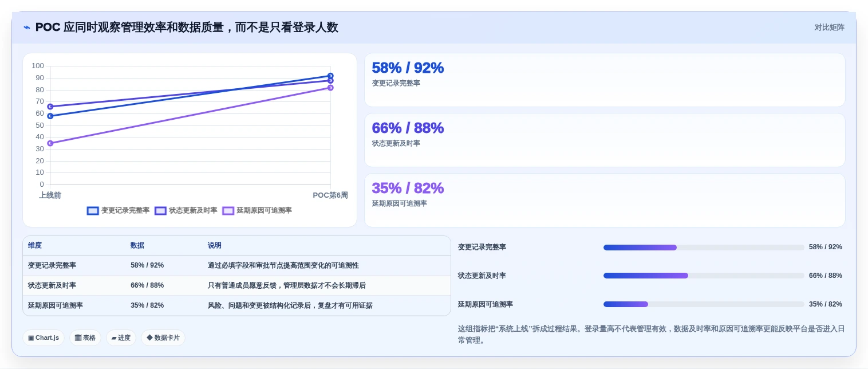Viewport: 868px width, 369px height.
Task: Click the description starting 通过必填字段和审批节点
Action: (x=283, y=265)
